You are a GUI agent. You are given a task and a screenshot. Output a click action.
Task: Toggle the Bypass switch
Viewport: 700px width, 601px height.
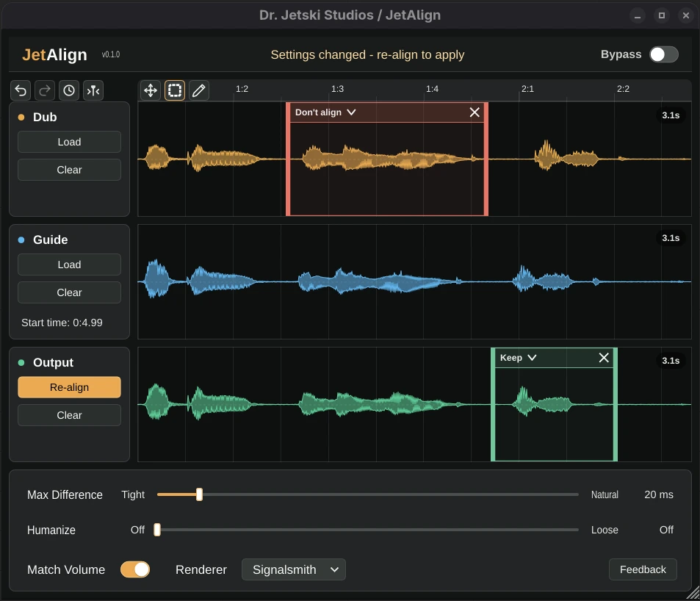(x=663, y=54)
